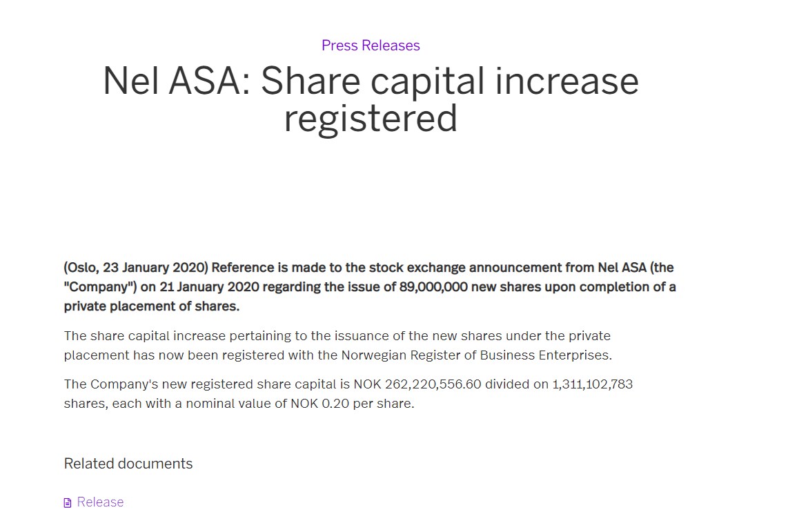The image size is (788, 532).
Task: Click the word 'registered' in the headline
Action: click(371, 119)
